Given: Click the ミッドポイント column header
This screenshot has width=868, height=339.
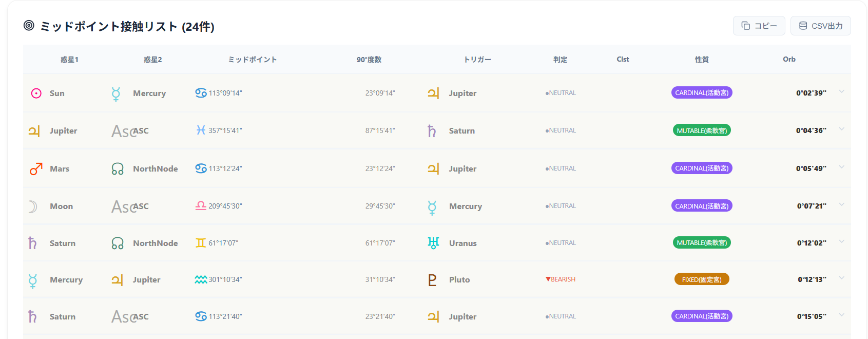Looking at the screenshot, I should pos(253,60).
